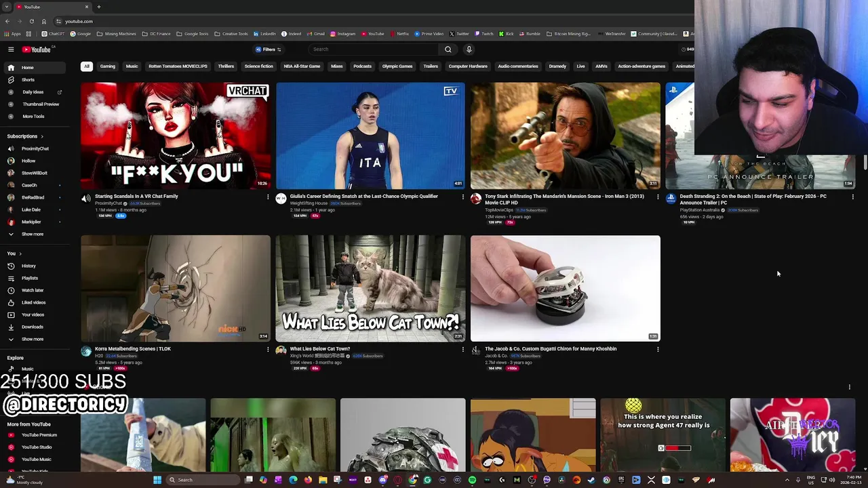Open the ChatGPT bookmark
This screenshot has width=868, height=488.
tap(53, 34)
